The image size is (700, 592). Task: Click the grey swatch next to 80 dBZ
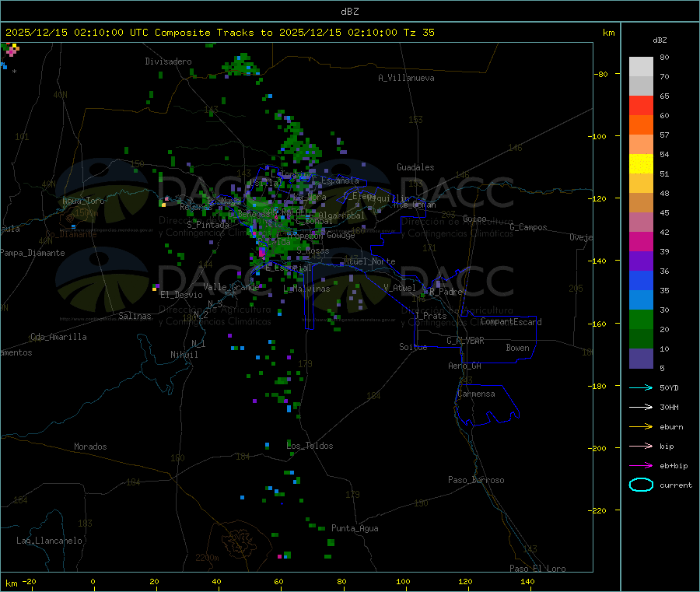(x=641, y=67)
